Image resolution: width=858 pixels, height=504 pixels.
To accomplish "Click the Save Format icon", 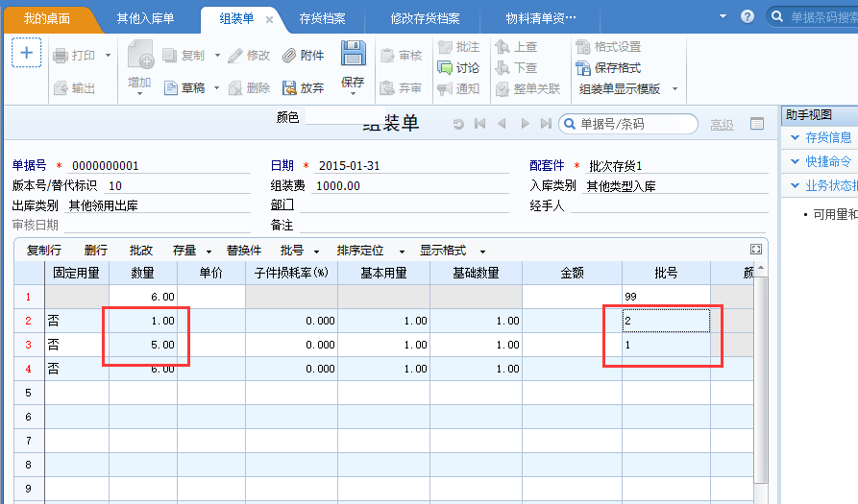I will (x=583, y=68).
